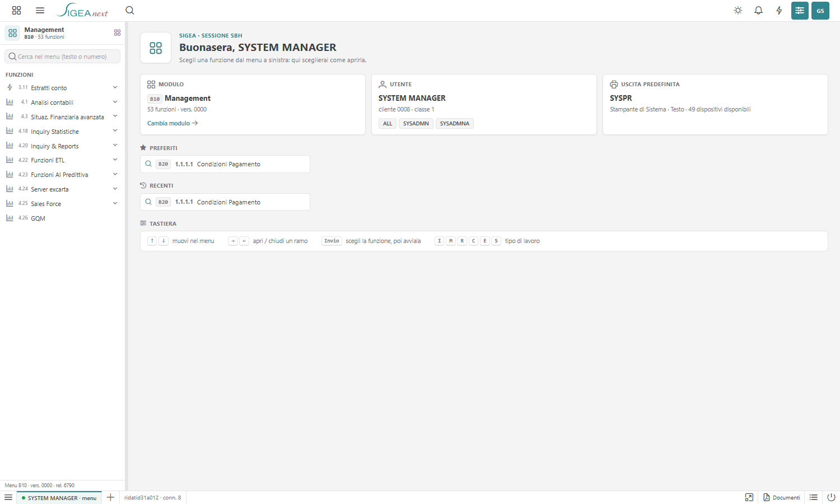The height and width of the screenshot is (504, 840).
Task: Toggle the hamburger menu in the top bar
Action: 40,11
